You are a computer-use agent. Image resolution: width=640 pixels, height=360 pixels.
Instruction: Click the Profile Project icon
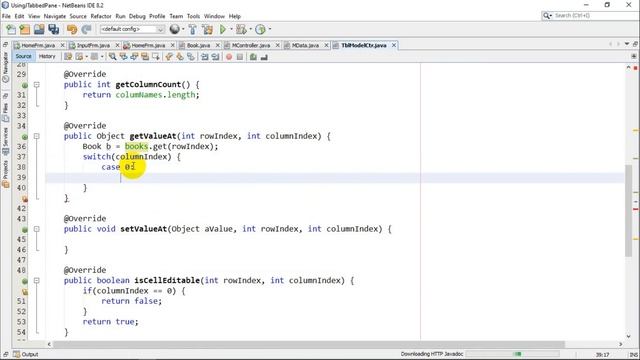pyautogui.click(x=260, y=29)
